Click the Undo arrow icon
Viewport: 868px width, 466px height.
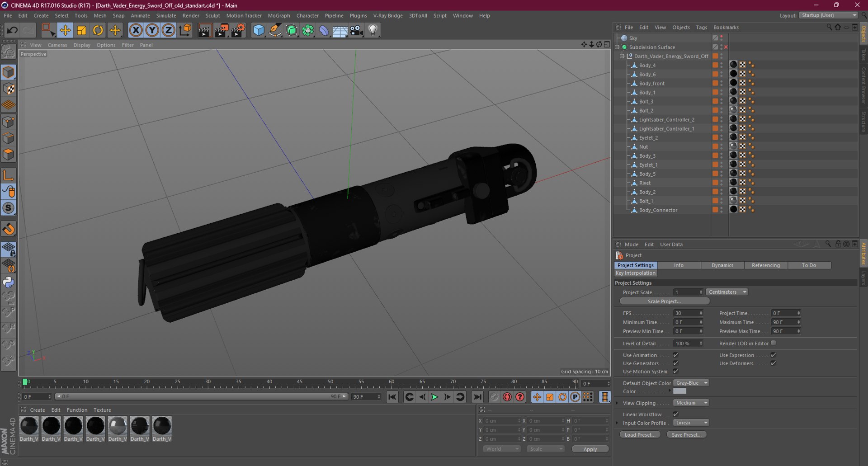pyautogui.click(x=12, y=30)
